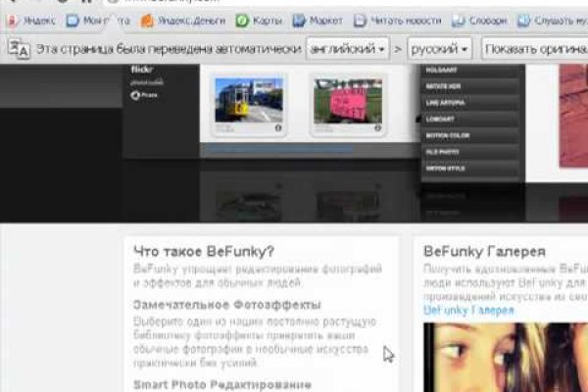Screen dimensions: 588x392
Task: Open the Яндекс.Деньги bookmark
Action: tap(174, 20)
